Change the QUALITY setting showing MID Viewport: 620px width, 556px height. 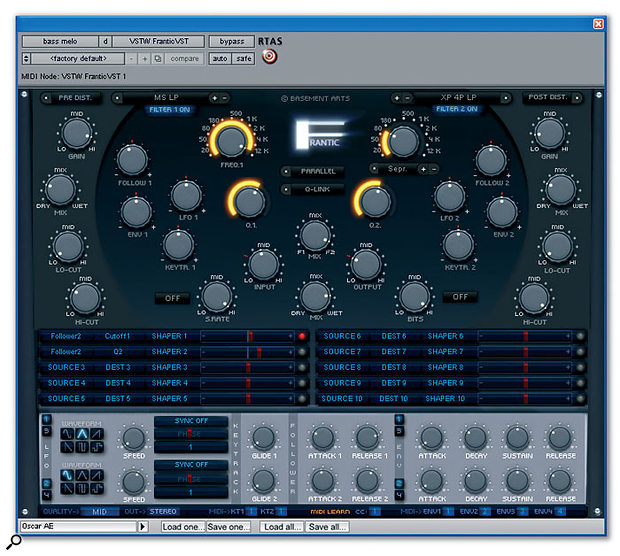99,512
